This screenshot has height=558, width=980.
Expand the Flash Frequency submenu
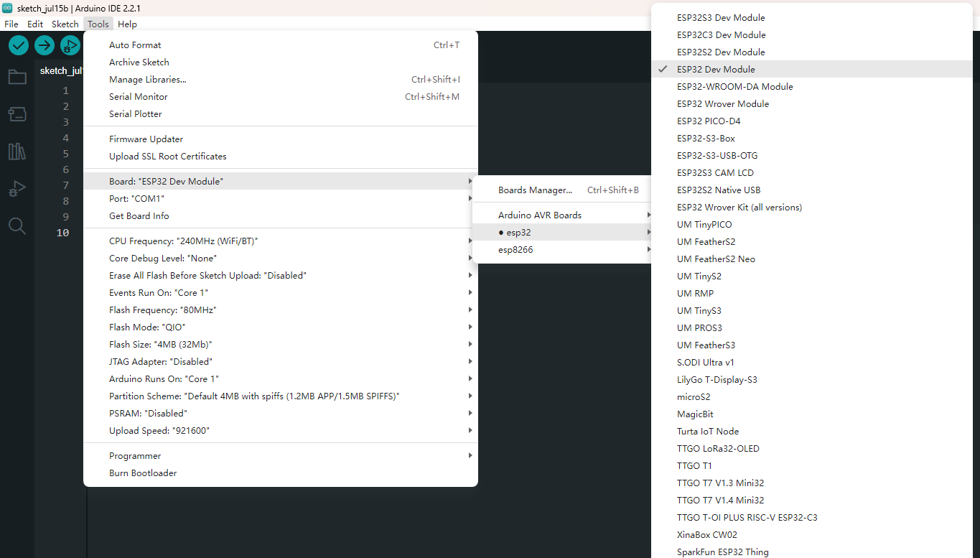[281, 310]
